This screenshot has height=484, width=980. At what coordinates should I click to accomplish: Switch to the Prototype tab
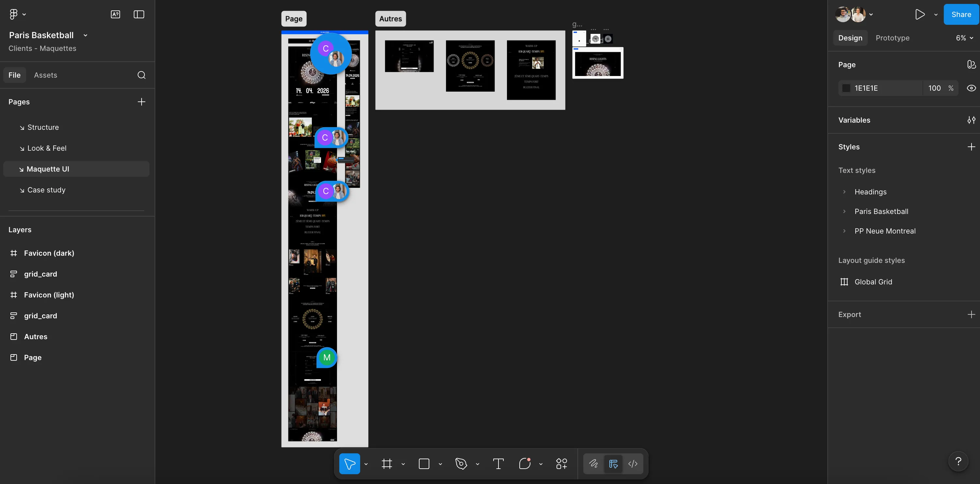892,38
